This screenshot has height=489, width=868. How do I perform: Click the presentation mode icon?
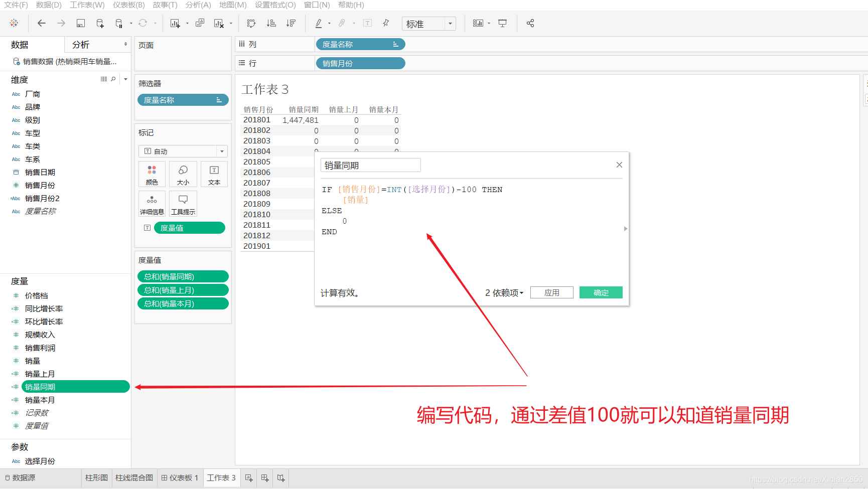tap(502, 23)
